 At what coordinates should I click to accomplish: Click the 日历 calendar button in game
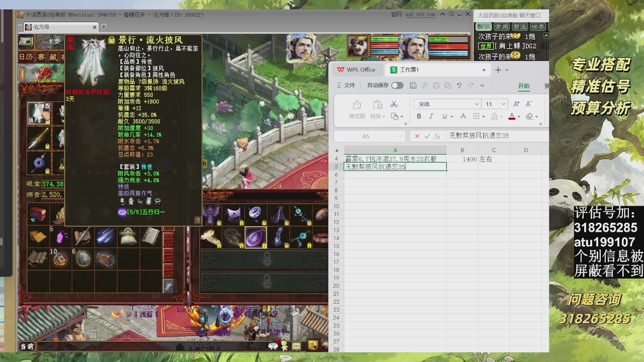[x=26, y=57]
